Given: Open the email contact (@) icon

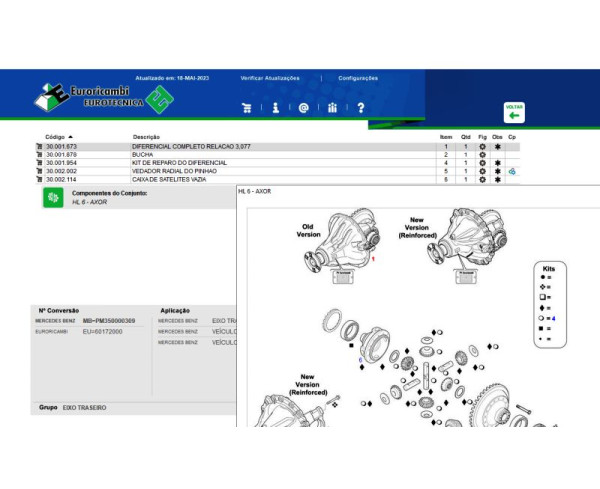Looking at the screenshot, I should 303,108.
